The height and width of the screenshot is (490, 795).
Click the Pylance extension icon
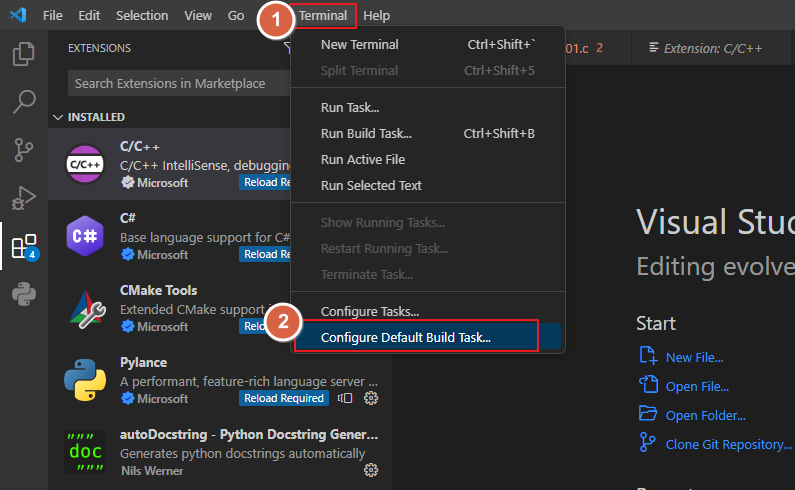pyautogui.click(x=85, y=380)
